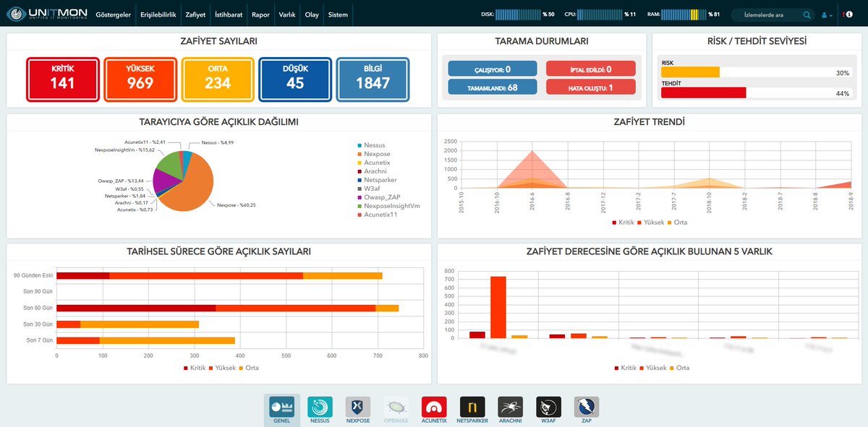Viewport: 868px width, 427px height.
Task: Open the Erişilebilirlik menu
Action: pos(157,14)
